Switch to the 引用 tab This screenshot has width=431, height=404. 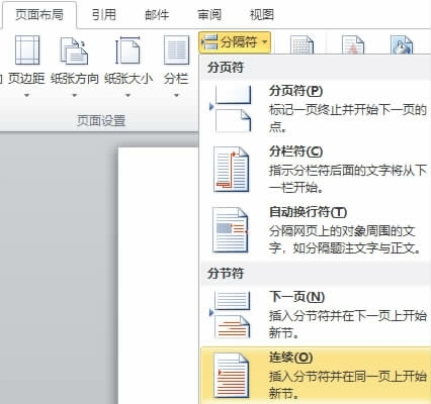[104, 15]
